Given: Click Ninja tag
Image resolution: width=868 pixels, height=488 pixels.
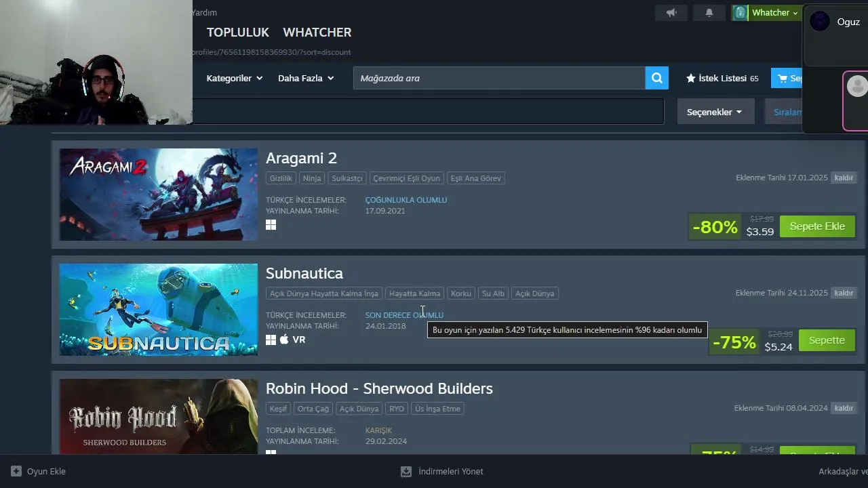Looking at the screenshot, I should click(312, 178).
